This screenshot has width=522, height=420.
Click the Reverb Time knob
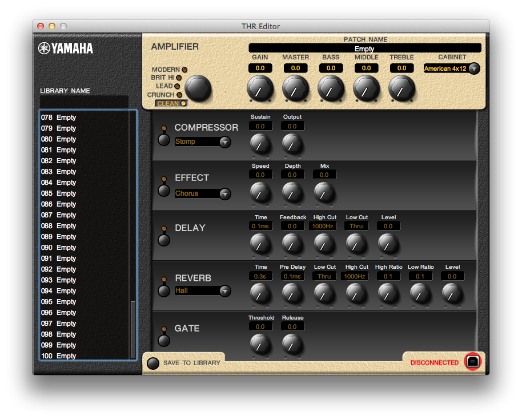(x=260, y=294)
